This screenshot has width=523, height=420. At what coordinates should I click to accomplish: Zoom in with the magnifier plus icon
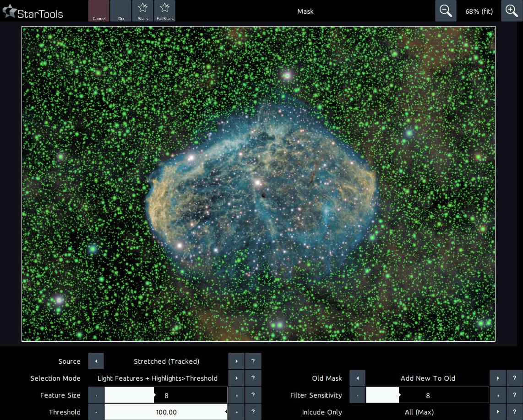512,11
